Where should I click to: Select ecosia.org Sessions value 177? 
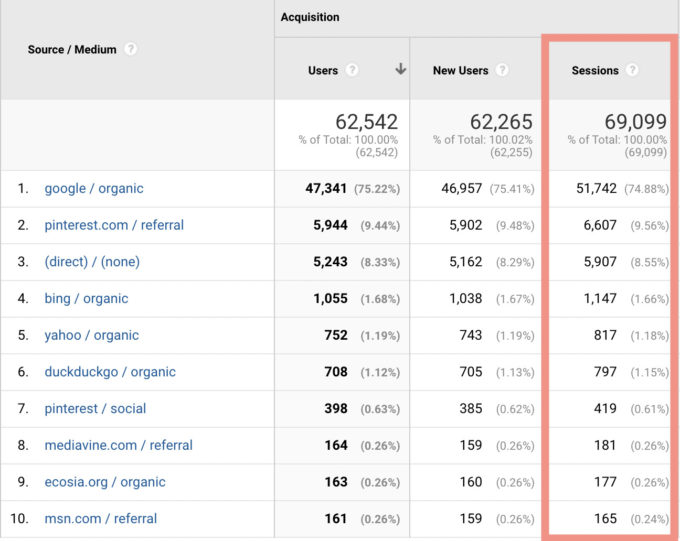pos(605,482)
